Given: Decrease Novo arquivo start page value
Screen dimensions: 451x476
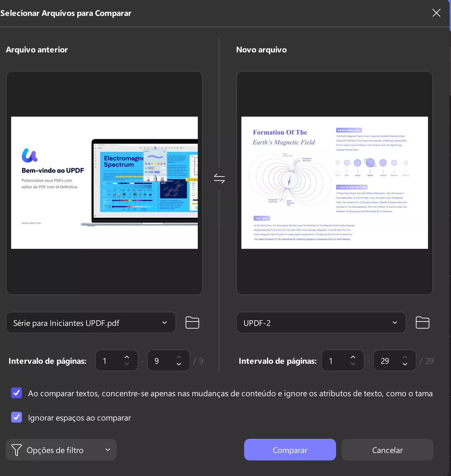Looking at the screenshot, I should coord(353,364).
